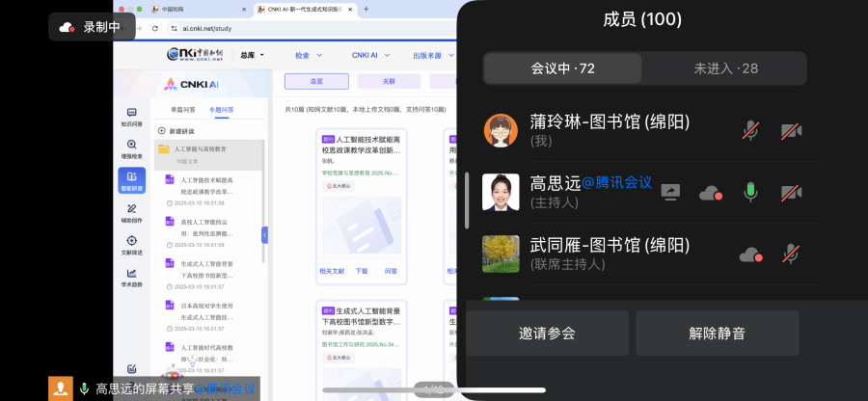
Task: Click the CNKI AI logo in left panel
Action: pyautogui.click(x=191, y=84)
